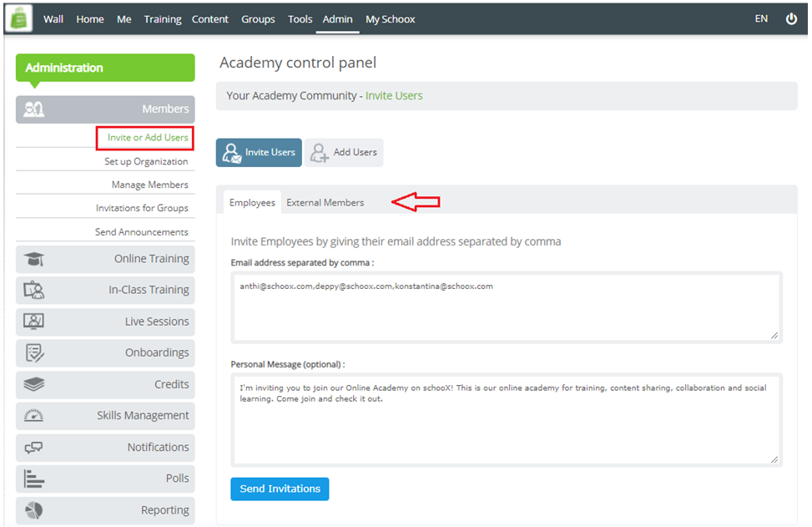Screen dimensions: 812x527
Task: Expand the Polls section
Action: (105, 479)
